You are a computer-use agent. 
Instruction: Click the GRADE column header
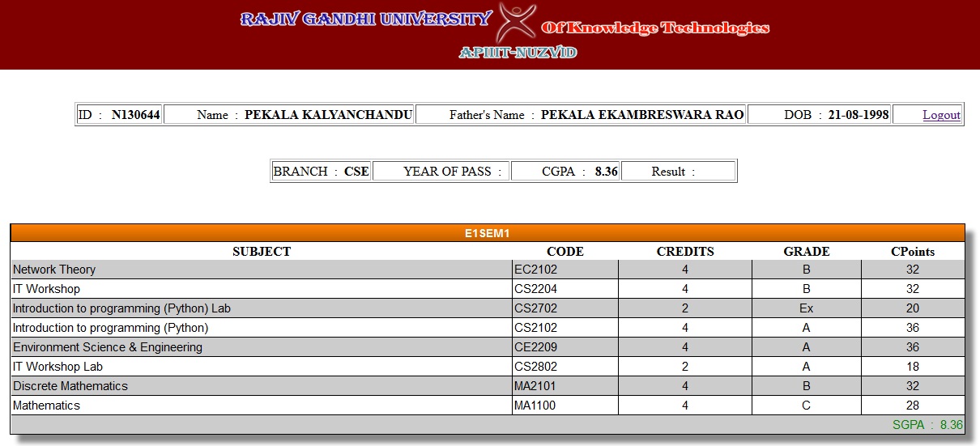[807, 252]
